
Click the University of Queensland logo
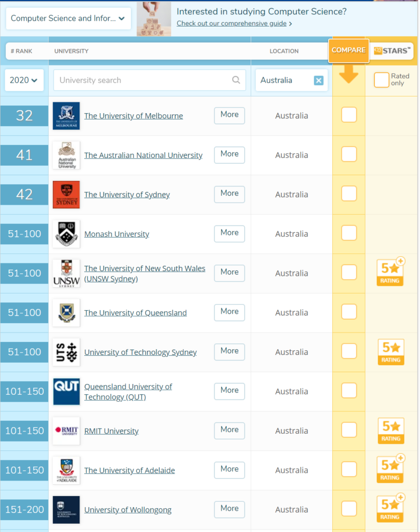click(x=66, y=312)
